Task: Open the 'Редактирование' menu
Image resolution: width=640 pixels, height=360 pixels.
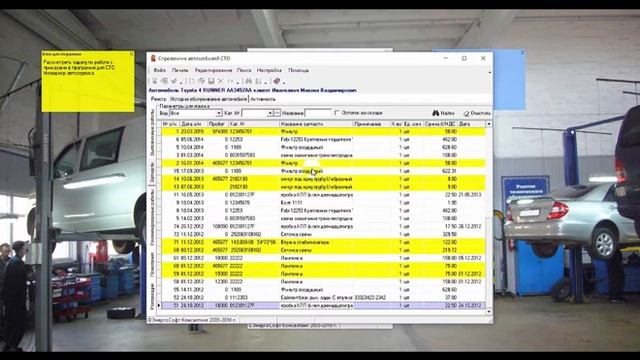Action: [213, 70]
